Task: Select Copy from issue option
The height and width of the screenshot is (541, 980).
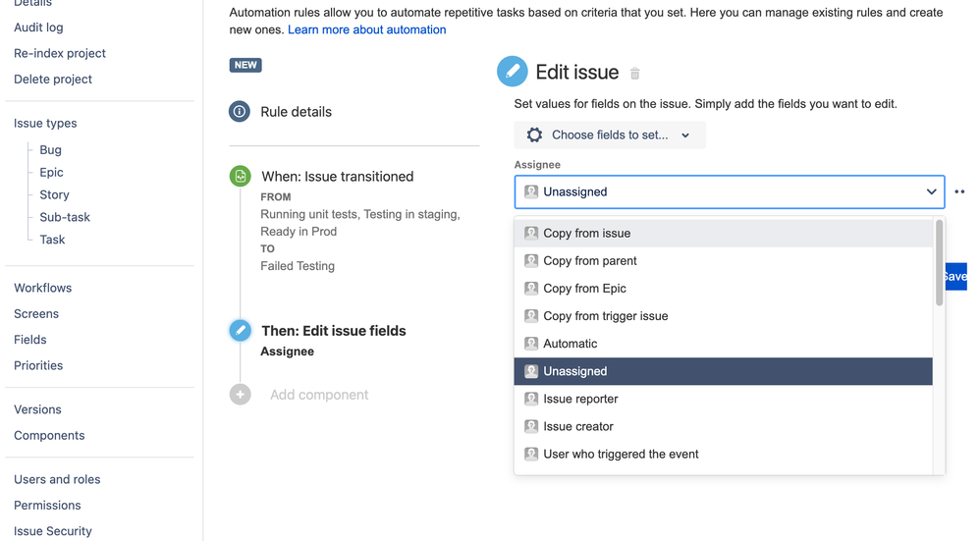Action: coord(587,234)
